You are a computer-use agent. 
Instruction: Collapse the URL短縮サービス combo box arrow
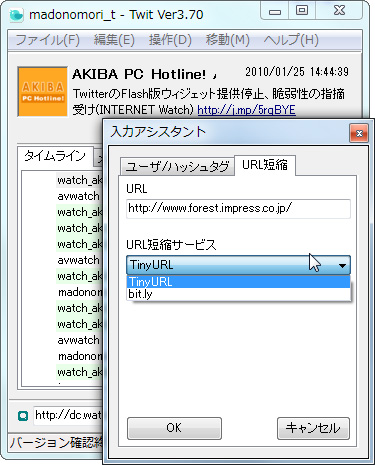coord(342,265)
